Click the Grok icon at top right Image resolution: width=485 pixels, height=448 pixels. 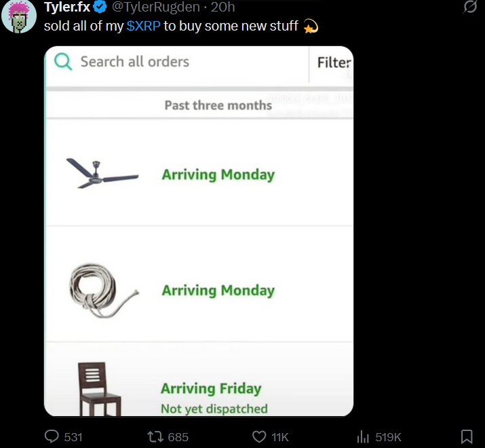(469, 7)
